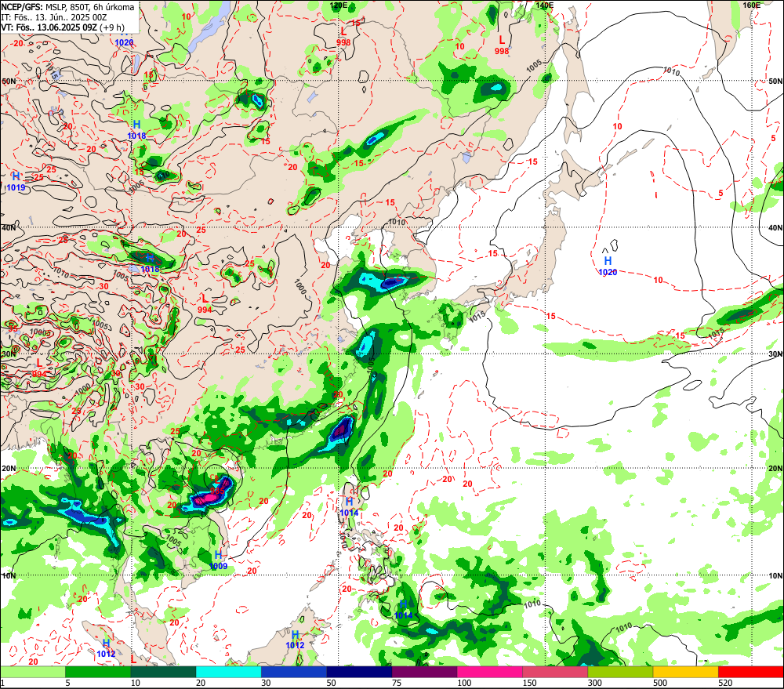Click the red above-520 legend swatch
The width and height of the screenshot is (784, 689).
[x=751, y=672]
